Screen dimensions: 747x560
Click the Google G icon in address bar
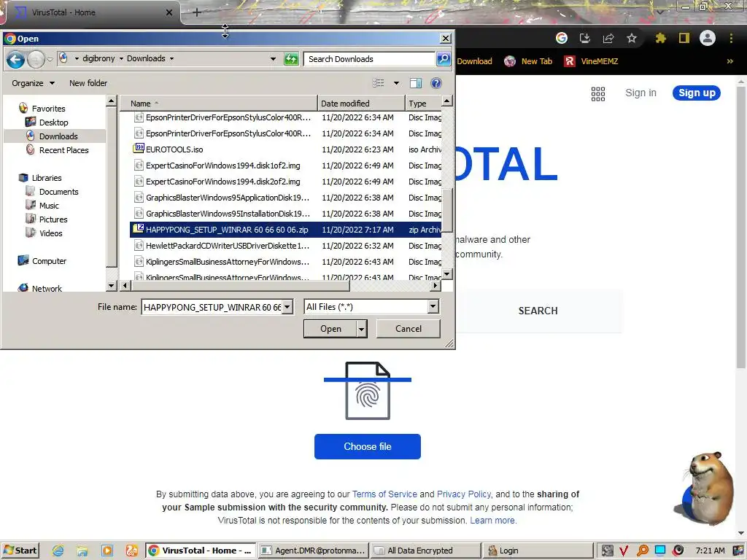pyautogui.click(x=562, y=38)
